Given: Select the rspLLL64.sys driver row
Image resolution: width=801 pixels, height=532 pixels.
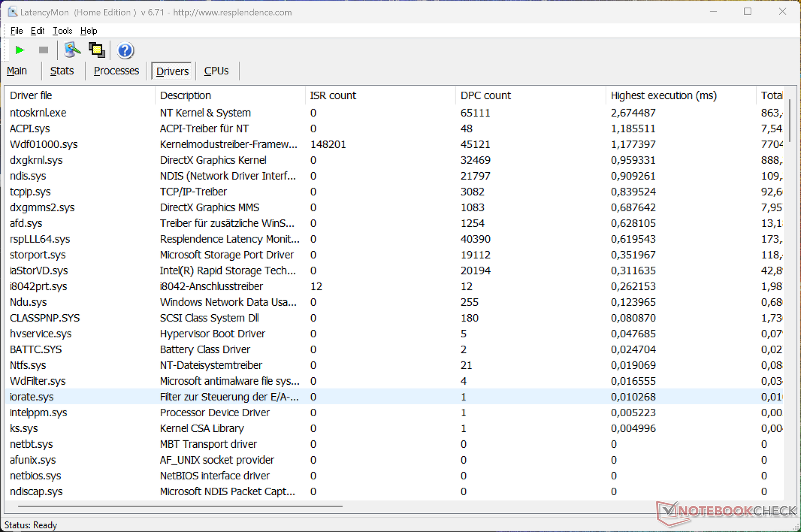Looking at the screenshot, I should 394,239.
